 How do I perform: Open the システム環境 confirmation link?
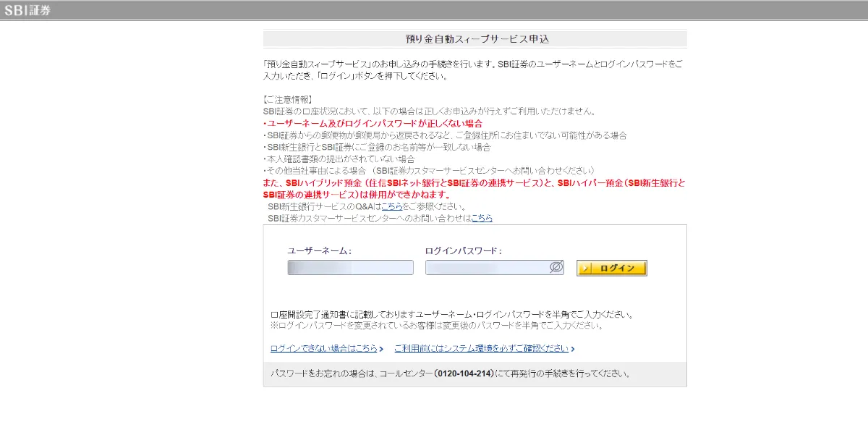[x=481, y=348]
